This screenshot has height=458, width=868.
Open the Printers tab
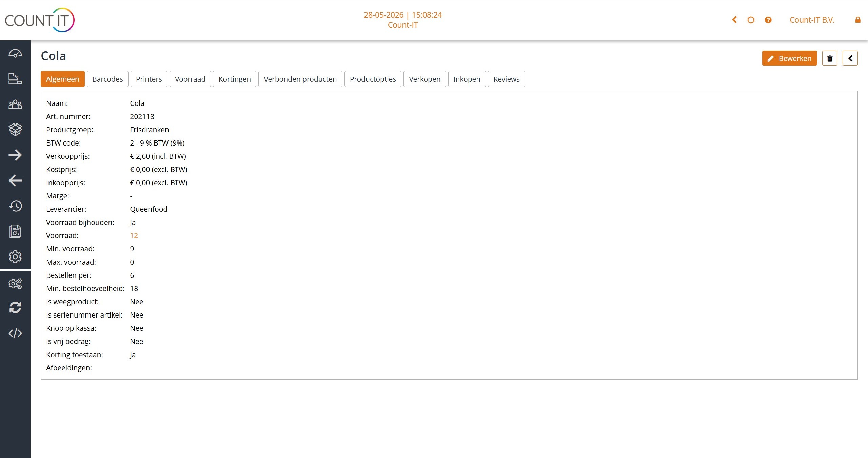coord(149,79)
